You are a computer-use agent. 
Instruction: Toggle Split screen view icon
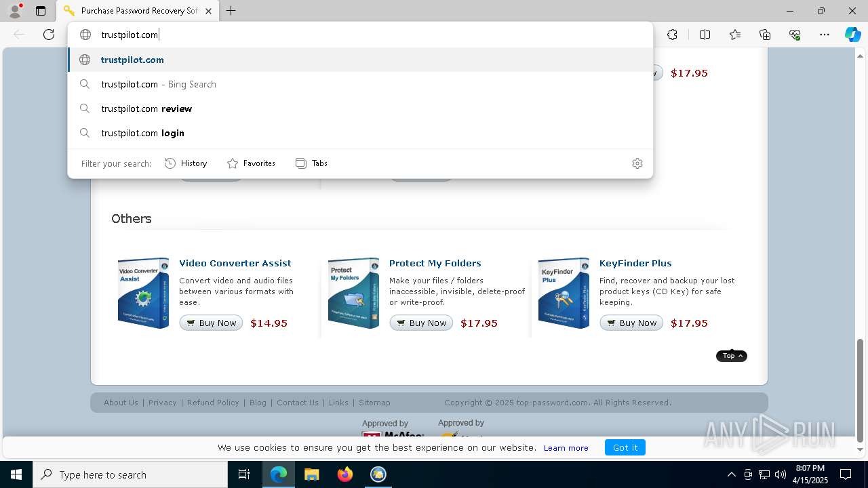coord(705,35)
